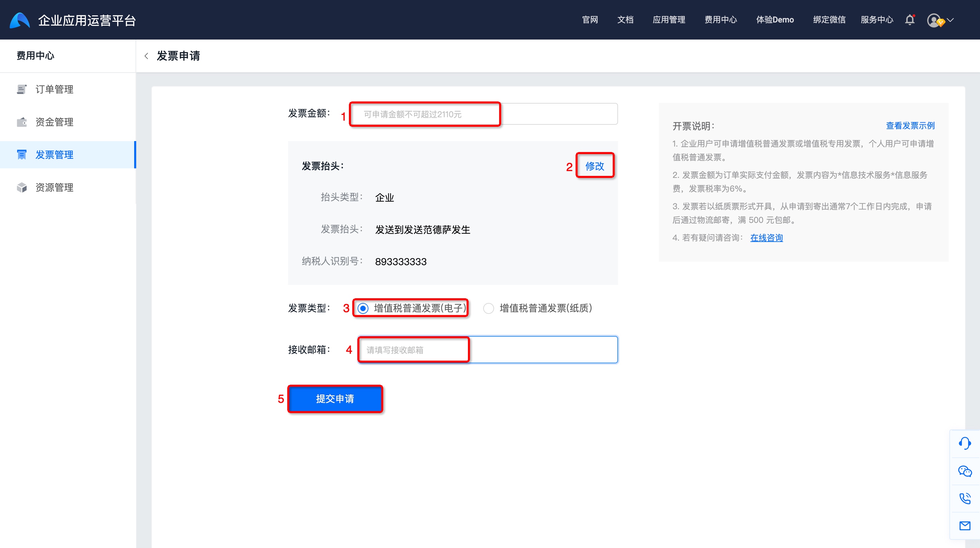The height and width of the screenshot is (548, 980).
Task: Open the WeChat contact icon
Action: (x=965, y=471)
